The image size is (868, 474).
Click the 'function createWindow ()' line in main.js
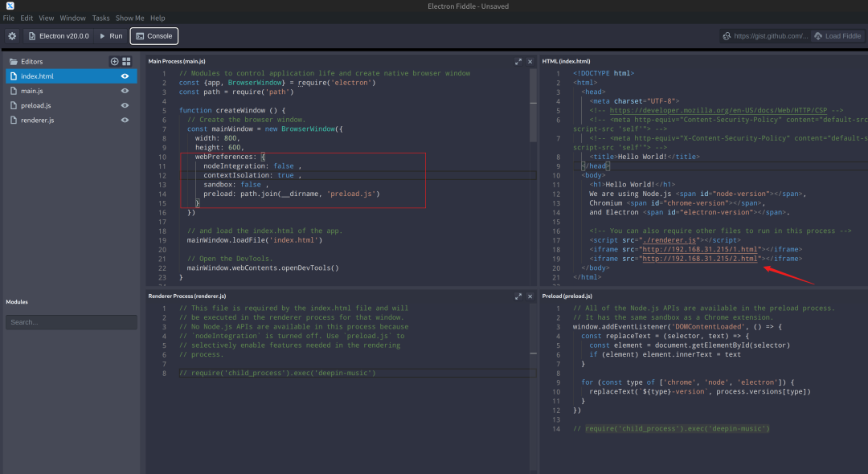[x=232, y=111]
